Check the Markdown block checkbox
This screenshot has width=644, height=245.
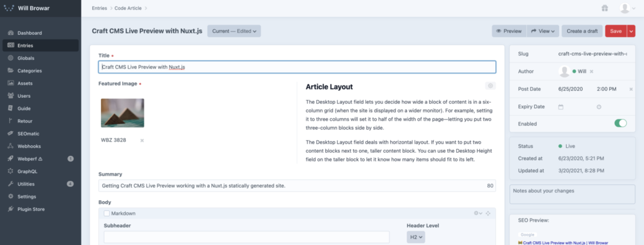click(107, 213)
